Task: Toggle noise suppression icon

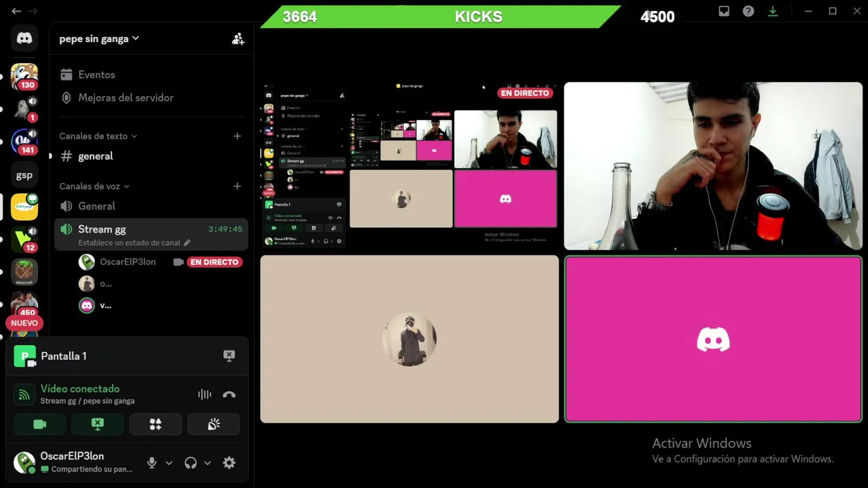Action: (204, 394)
